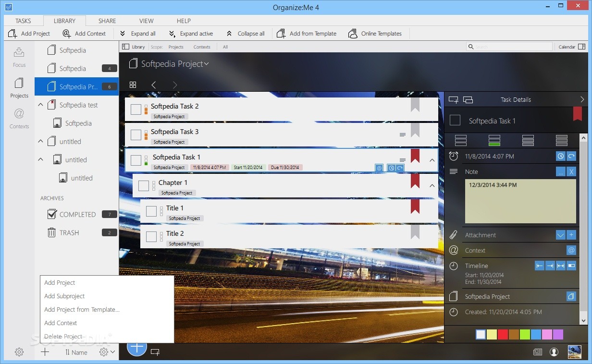Select the green color swatch

[525, 334]
